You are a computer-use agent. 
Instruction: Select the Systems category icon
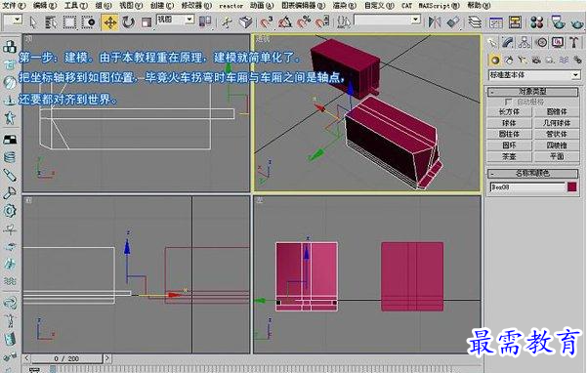pos(577,60)
